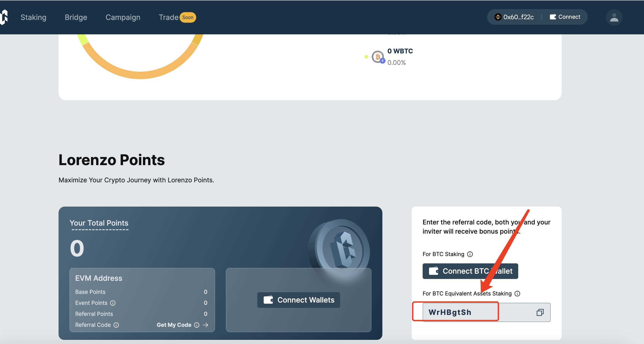Click info icon next to Referral Code
The image size is (644, 344).
116,325
